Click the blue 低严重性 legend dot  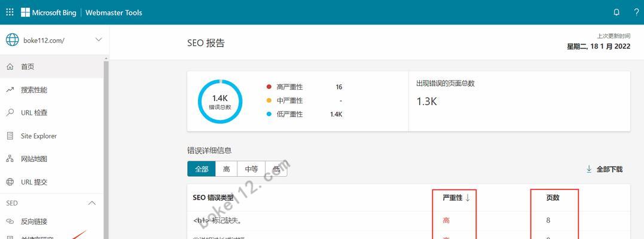click(x=269, y=114)
